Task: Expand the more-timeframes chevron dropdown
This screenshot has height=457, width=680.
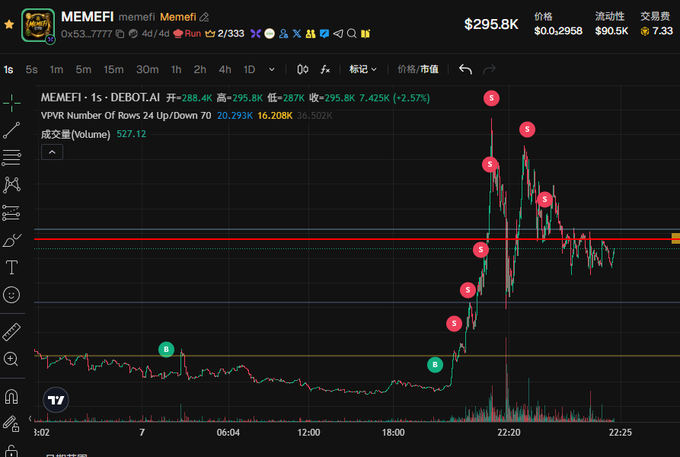Action: click(x=272, y=70)
